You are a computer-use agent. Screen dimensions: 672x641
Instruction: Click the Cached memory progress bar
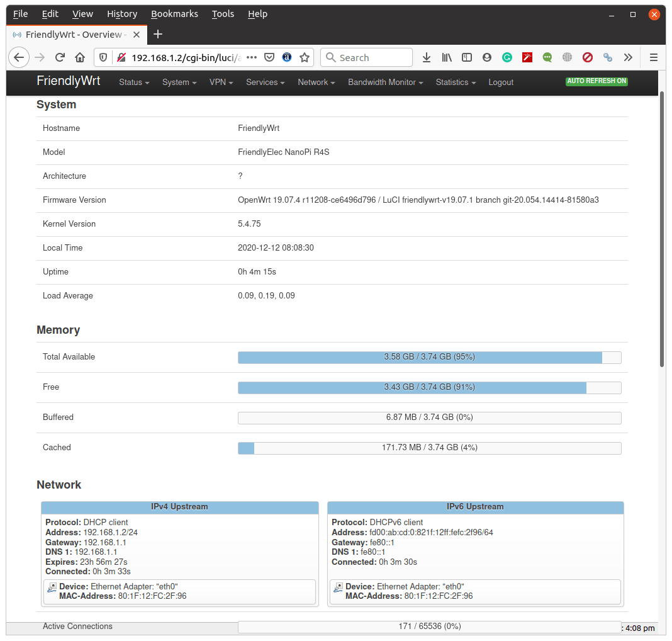(429, 448)
